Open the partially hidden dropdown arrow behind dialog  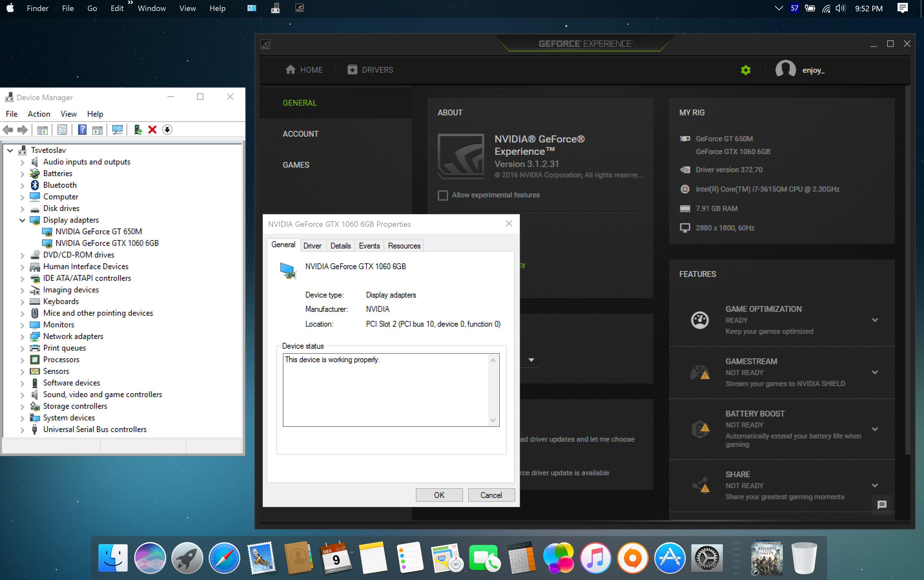[x=531, y=360]
